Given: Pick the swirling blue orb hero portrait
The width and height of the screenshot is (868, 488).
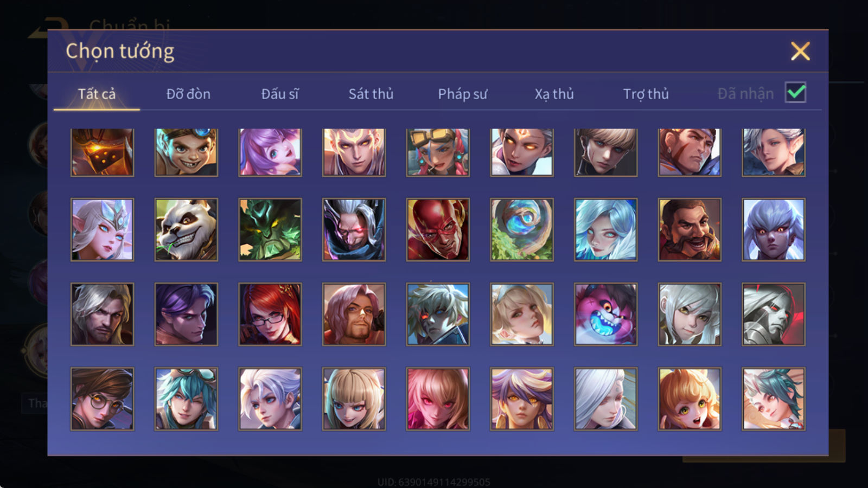Looking at the screenshot, I should pos(522,229).
